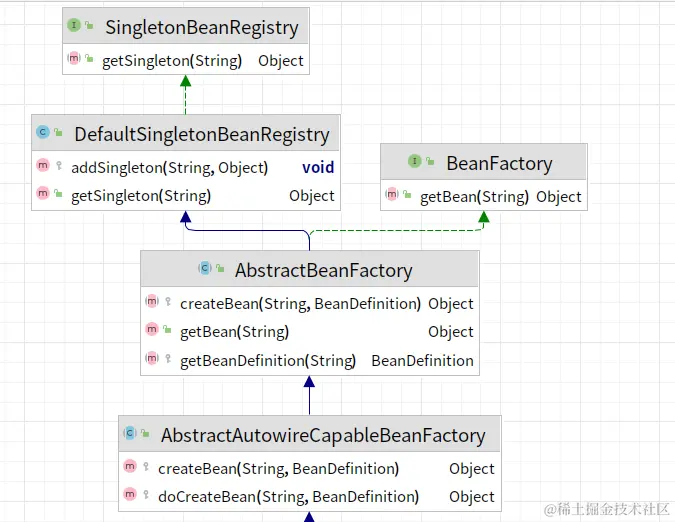
Task: Click the method icon for addSingleton(String, Object)
Action: tap(43, 165)
